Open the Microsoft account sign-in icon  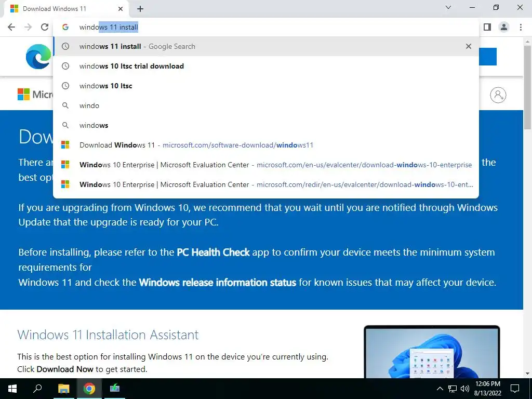(x=498, y=95)
